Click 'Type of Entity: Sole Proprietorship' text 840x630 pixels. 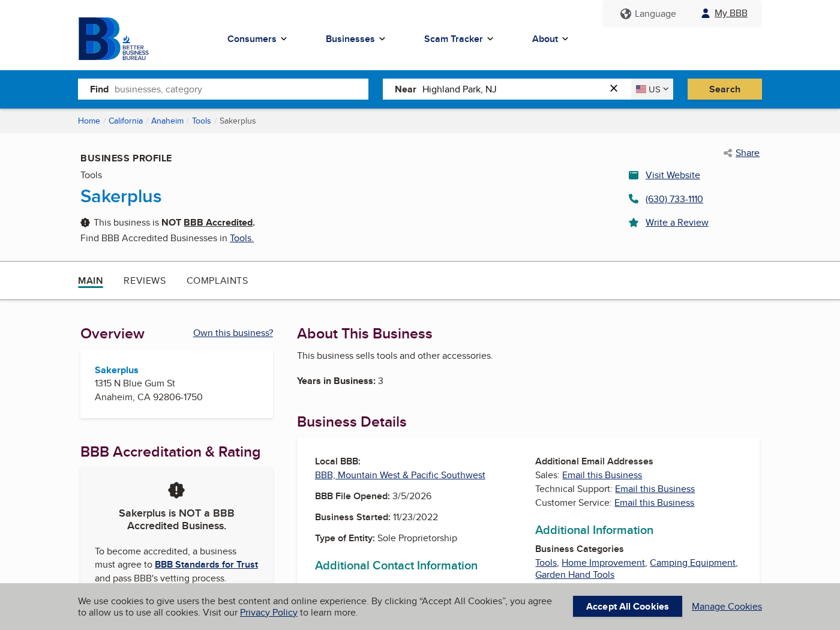[386, 538]
